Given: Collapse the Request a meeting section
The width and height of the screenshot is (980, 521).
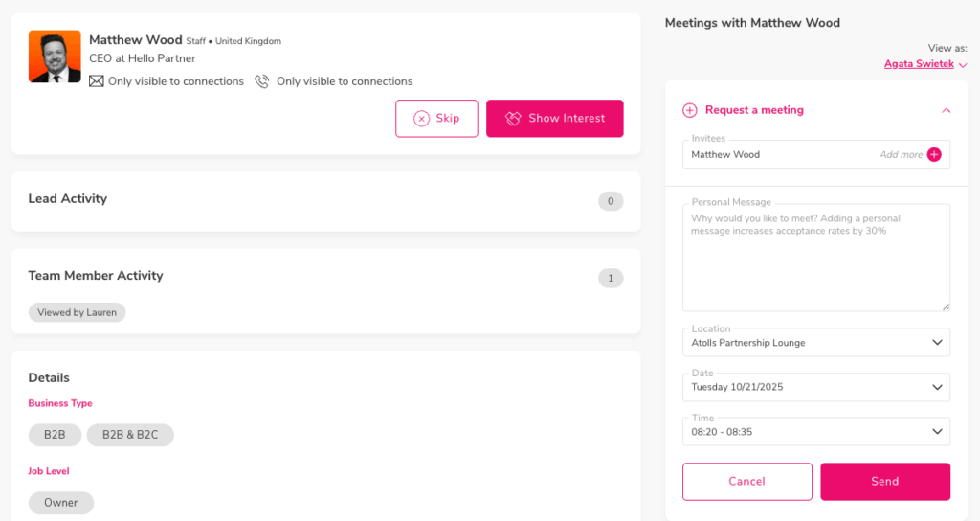Looking at the screenshot, I should [x=946, y=110].
